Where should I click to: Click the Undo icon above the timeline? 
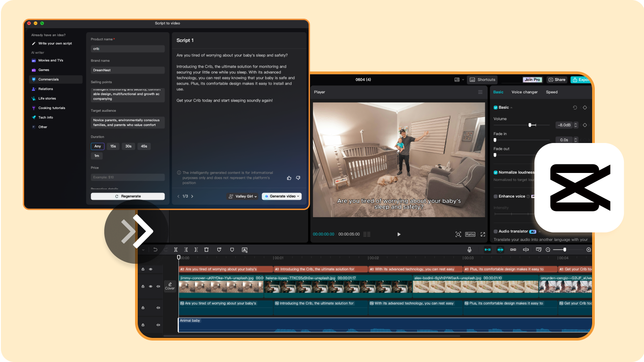click(156, 250)
